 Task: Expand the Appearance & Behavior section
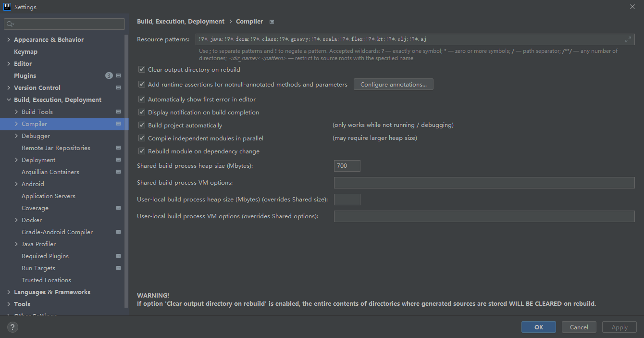9,40
